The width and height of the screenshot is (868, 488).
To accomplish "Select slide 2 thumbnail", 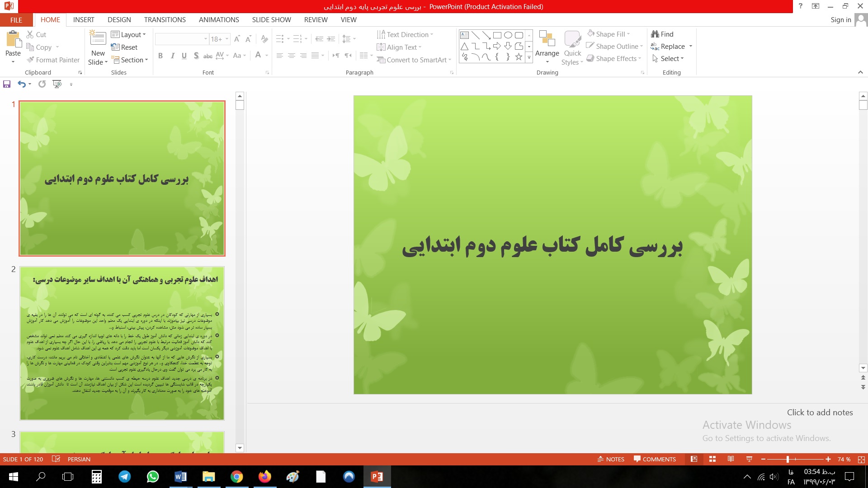I will (122, 343).
